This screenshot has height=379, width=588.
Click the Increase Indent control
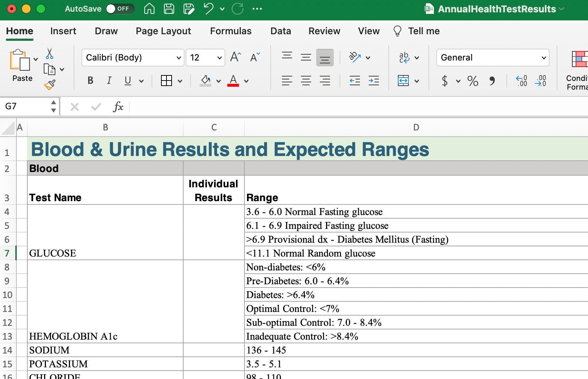click(374, 81)
